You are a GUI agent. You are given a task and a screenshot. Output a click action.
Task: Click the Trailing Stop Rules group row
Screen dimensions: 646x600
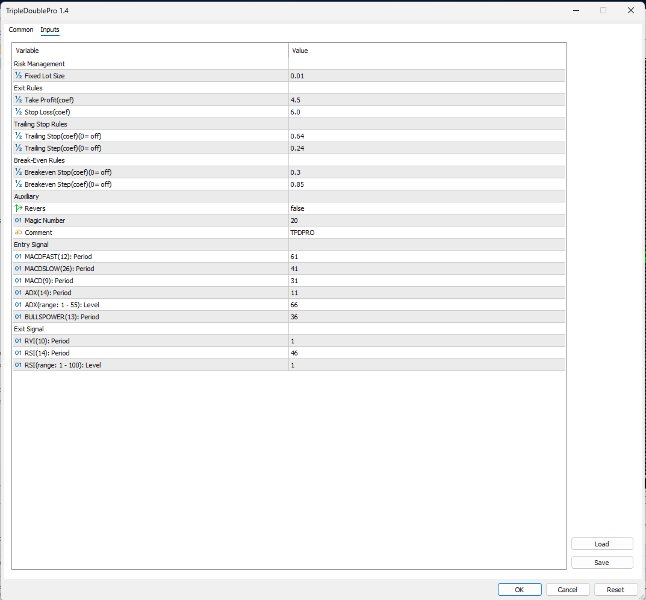[288, 124]
